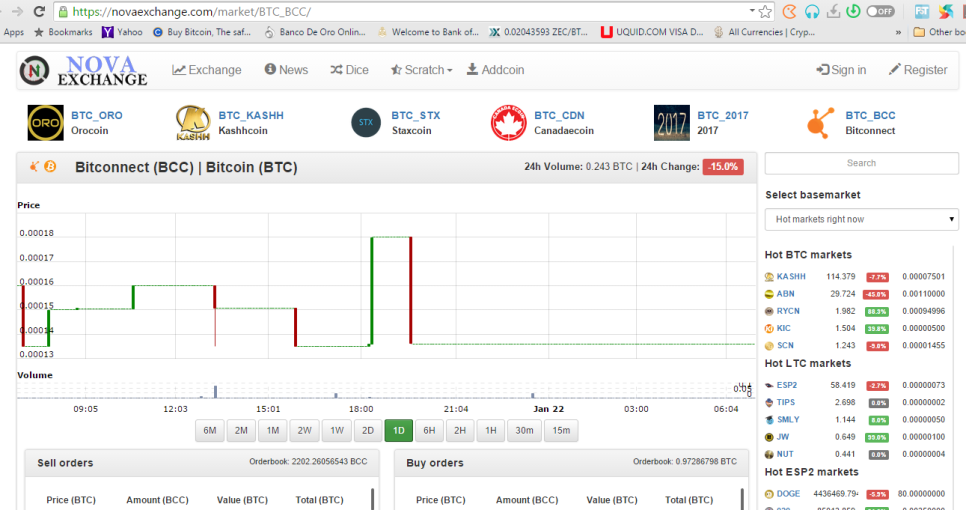The height and width of the screenshot is (510, 966).
Task: Open the Staxcoin STX round icon
Action: tap(366, 123)
